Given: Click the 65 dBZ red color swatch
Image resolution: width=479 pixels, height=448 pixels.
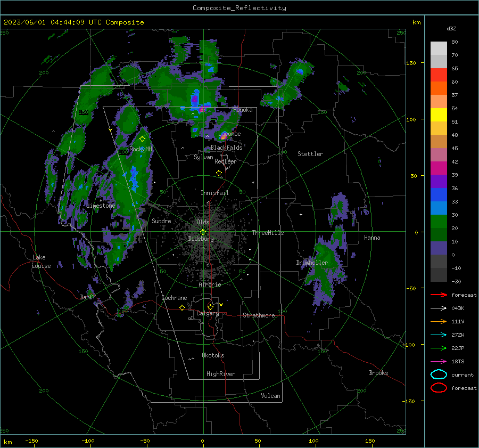Looking at the screenshot, I should pos(439,75).
